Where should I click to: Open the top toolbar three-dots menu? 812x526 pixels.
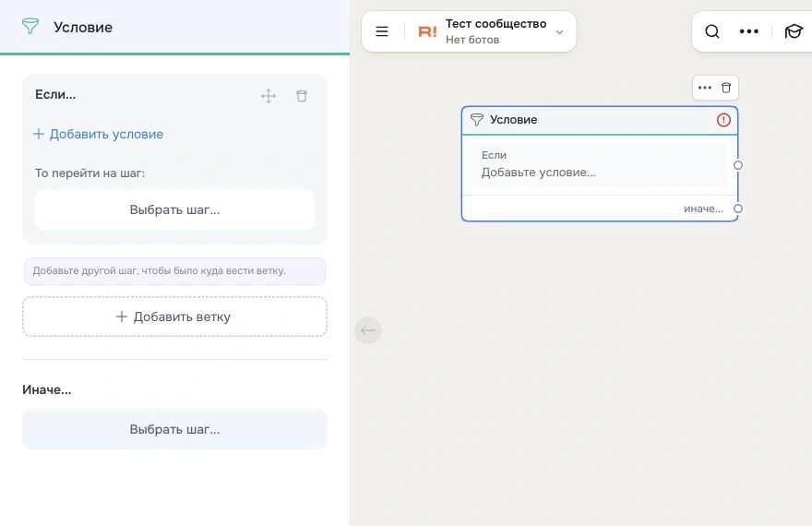pyautogui.click(x=749, y=31)
